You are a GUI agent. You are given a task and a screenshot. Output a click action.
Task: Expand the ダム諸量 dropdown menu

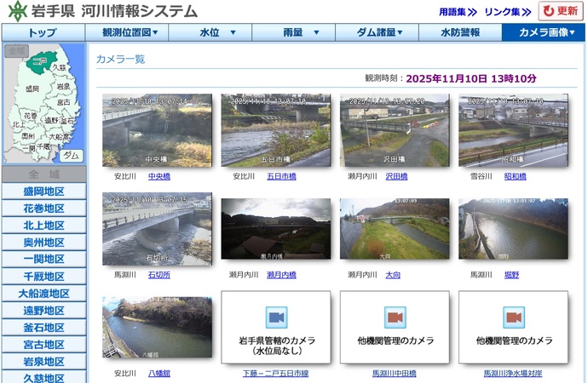[377, 32]
